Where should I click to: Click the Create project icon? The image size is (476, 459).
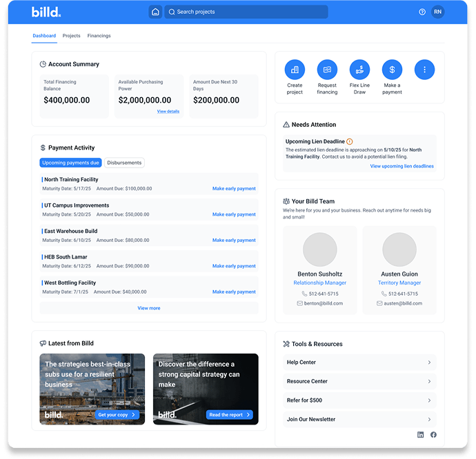(295, 70)
